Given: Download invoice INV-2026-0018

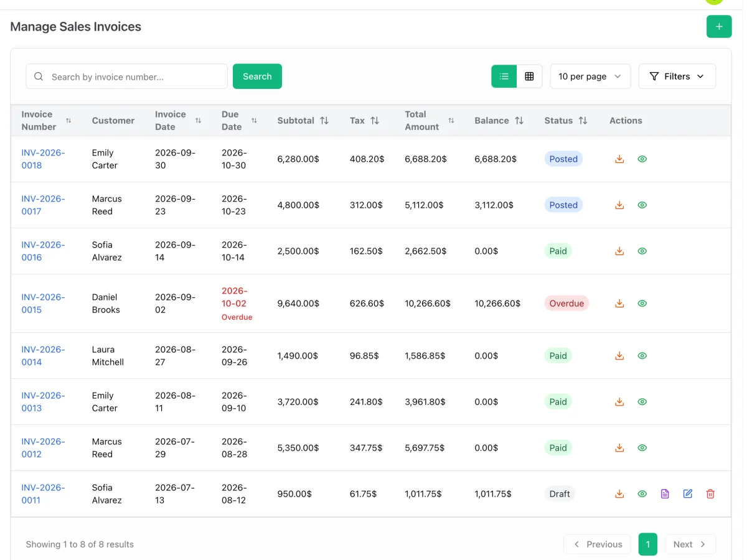Looking at the screenshot, I should click(619, 159).
